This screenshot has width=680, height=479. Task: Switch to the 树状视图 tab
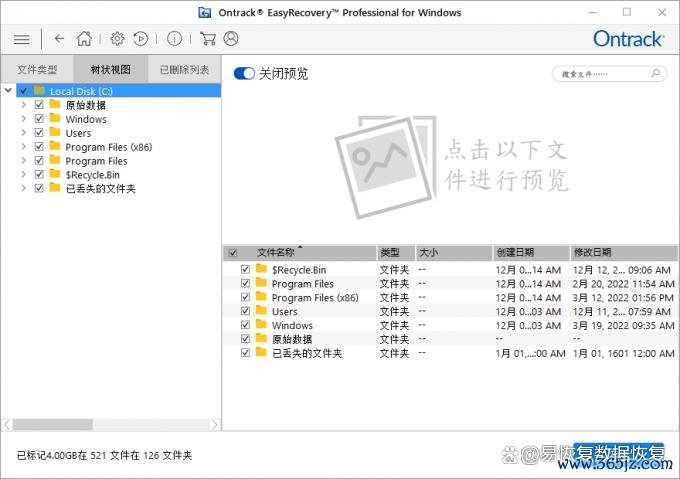tap(111, 69)
